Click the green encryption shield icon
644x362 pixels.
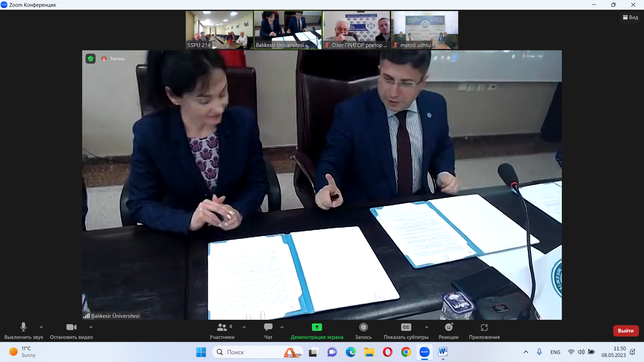click(x=91, y=59)
